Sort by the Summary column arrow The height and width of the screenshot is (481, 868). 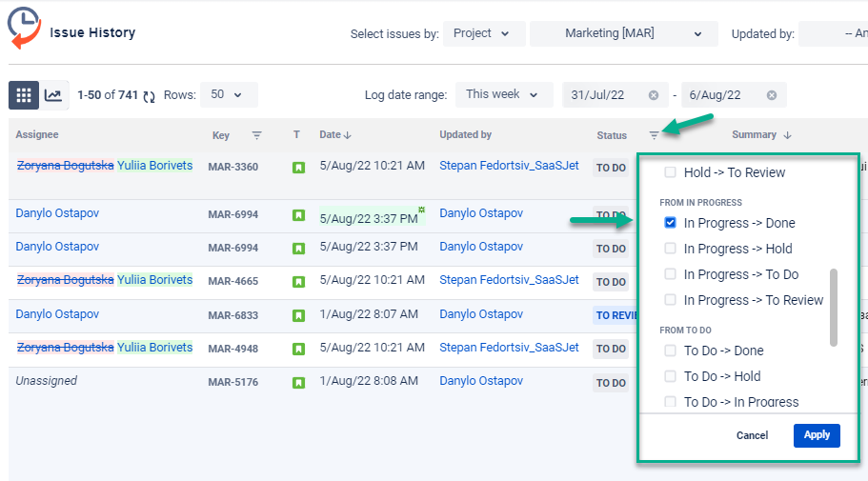click(x=787, y=135)
